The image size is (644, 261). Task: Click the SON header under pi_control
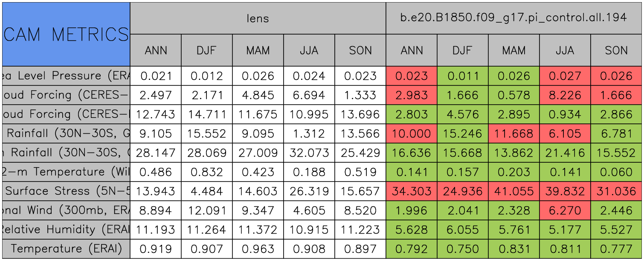coord(616,50)
